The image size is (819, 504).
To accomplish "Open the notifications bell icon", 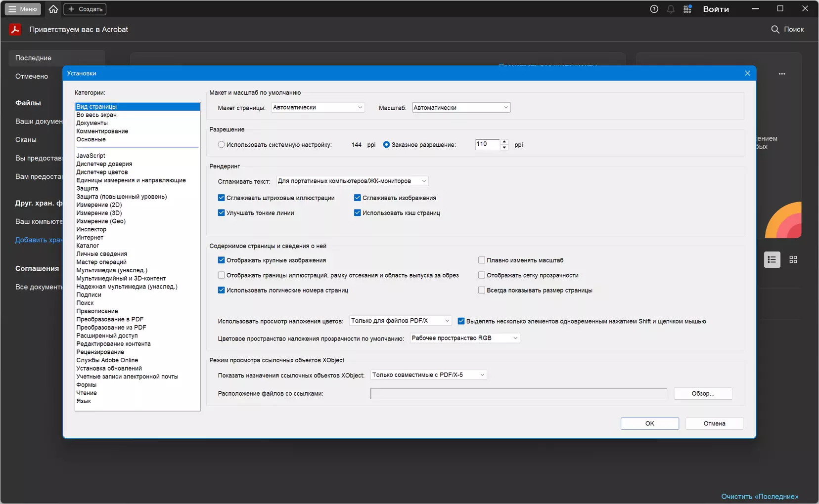I will click(671, 9).
